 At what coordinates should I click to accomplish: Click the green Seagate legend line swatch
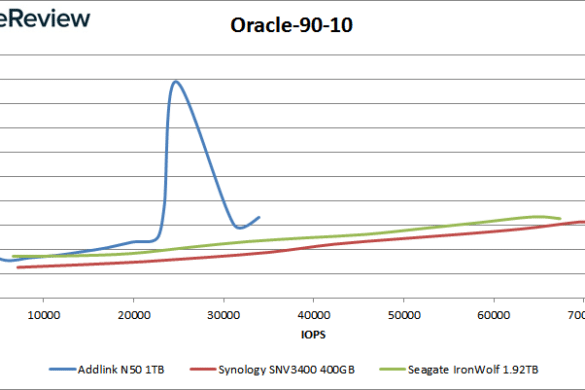[393, 369]
